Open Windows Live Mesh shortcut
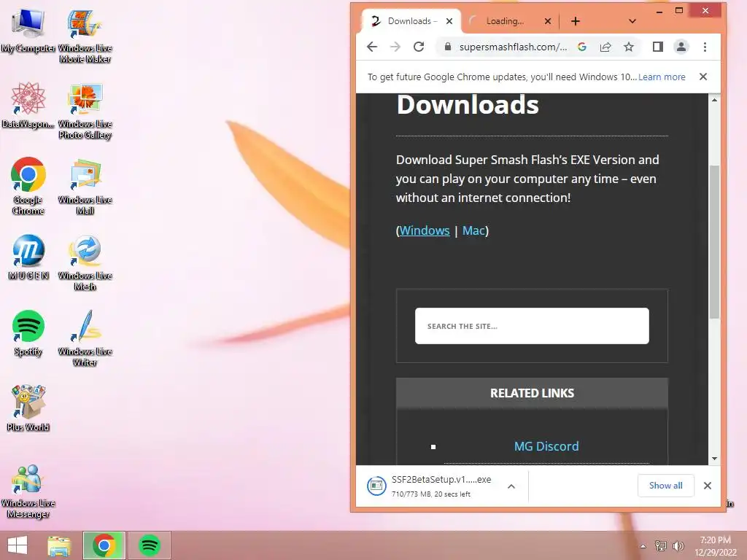747x560 pixels. pyautogui.click(x=85, y=262)
